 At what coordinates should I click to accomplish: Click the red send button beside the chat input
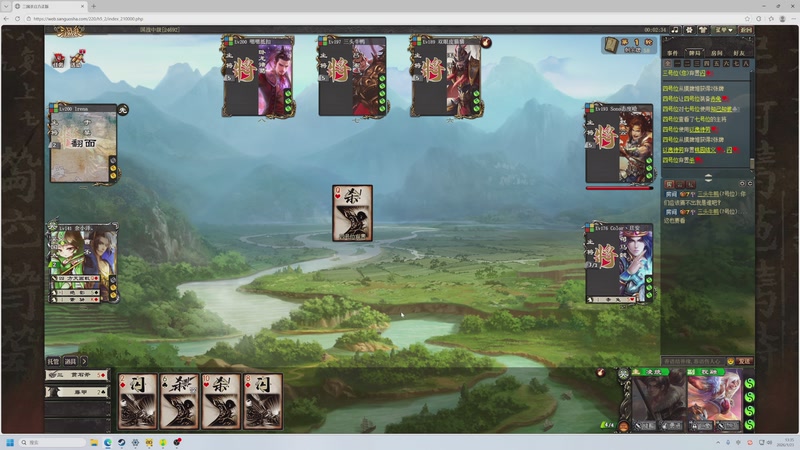(x=744, y=361)
